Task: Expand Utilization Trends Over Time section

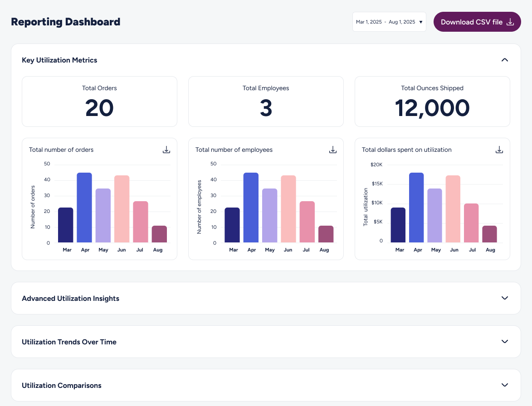Action: pyautogui.click(x=504, y=342)
